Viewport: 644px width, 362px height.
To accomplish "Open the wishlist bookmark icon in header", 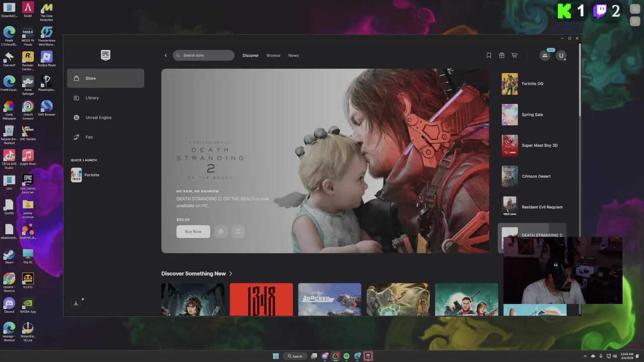I will point(489,55).
